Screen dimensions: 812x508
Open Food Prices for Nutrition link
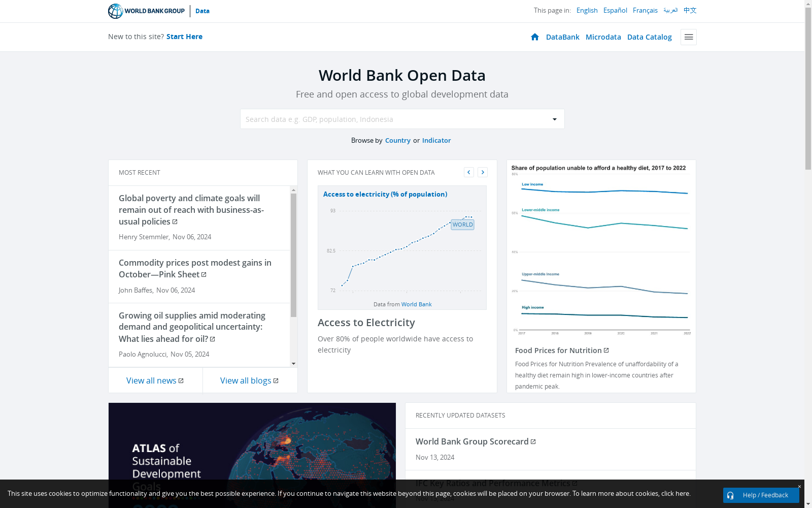pos(558,351)
